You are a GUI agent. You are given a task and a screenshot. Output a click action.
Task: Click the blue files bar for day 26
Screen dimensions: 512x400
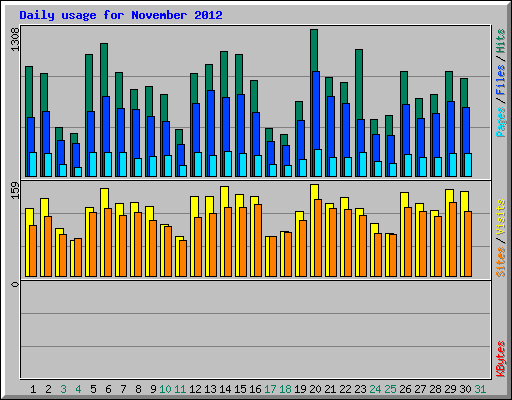tap(406, 128)
